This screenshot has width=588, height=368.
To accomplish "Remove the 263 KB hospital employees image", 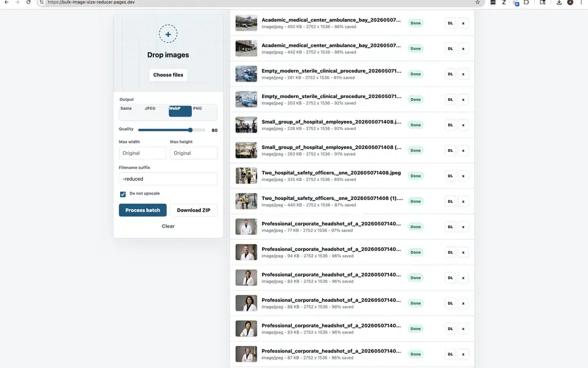I will (463, 151).
